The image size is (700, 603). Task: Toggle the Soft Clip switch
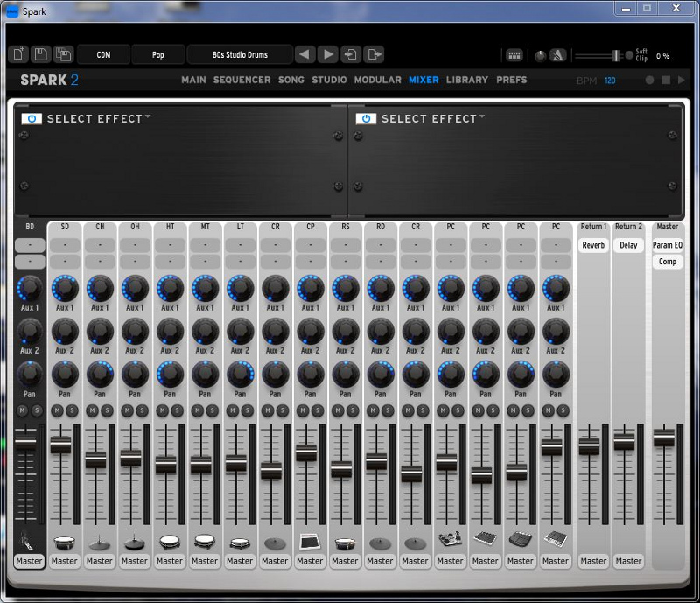click(x=629, y=55)
